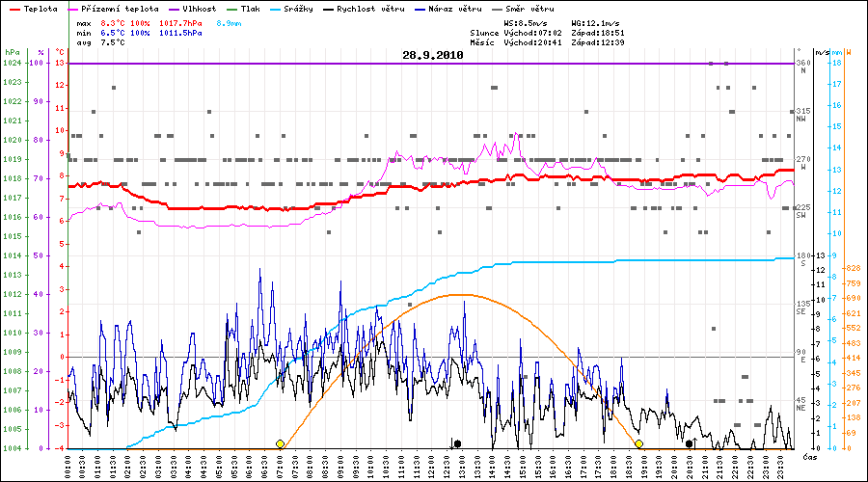Screen dimensions: 868x482
Task: Click the rainfall total 8.9mm
Action: 229,24
